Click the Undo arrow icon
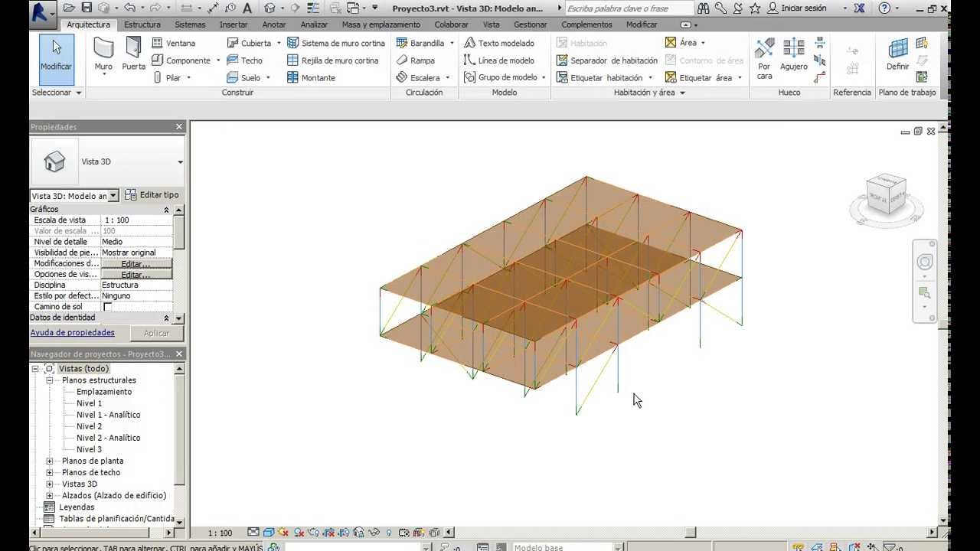 pos(129,8)
